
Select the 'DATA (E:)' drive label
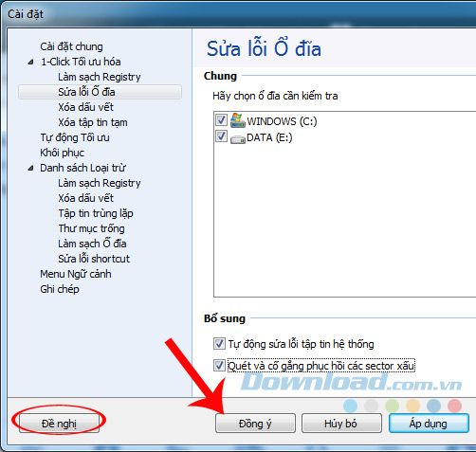coord(269,137)
